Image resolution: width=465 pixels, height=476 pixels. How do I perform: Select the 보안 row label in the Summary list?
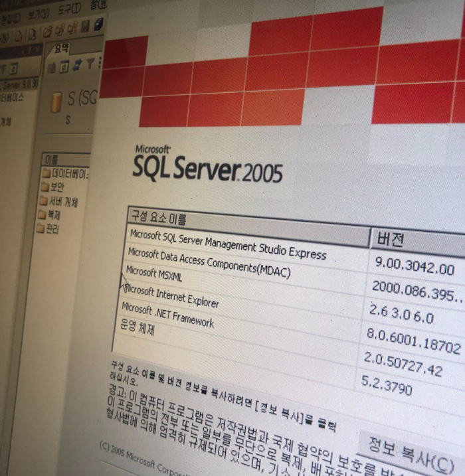pyautogui.click(x=56, y=187)
